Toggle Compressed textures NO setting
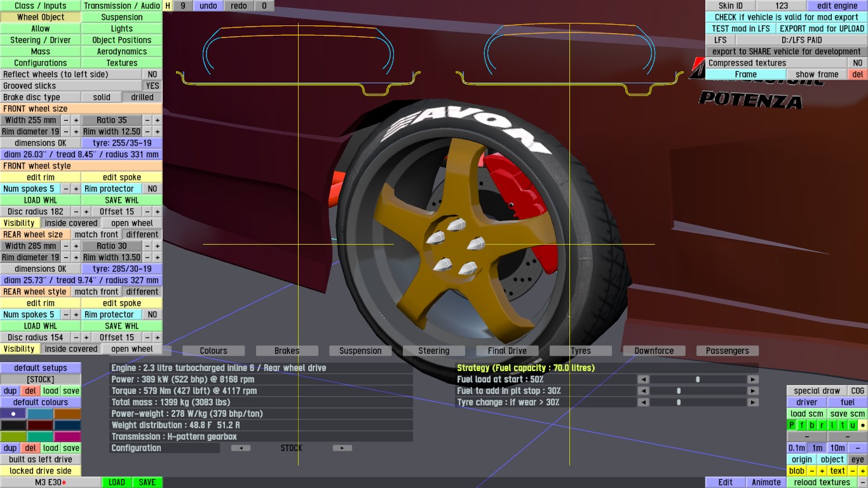The width and height of the screenshot is (868, 488). (x=858, y=63)
